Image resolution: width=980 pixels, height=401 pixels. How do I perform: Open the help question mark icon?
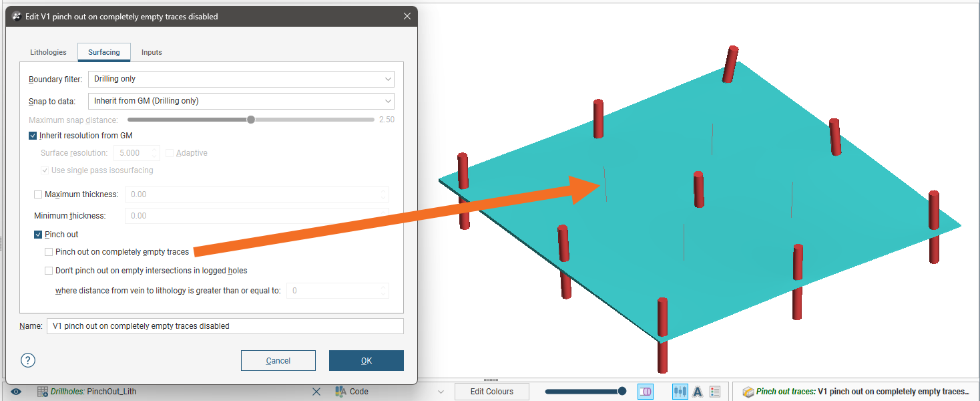coord(27,360)
